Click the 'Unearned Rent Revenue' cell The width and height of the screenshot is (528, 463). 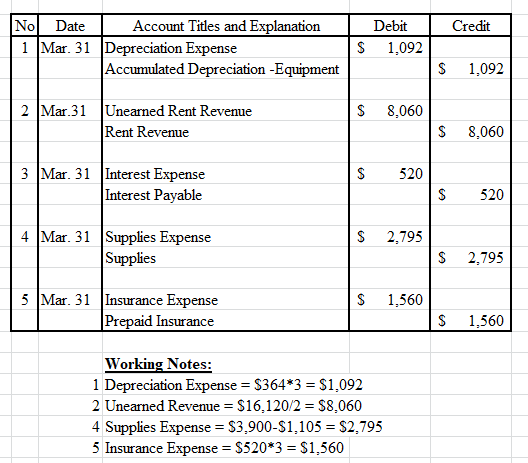pyautogui.click(x=226, y=111)
